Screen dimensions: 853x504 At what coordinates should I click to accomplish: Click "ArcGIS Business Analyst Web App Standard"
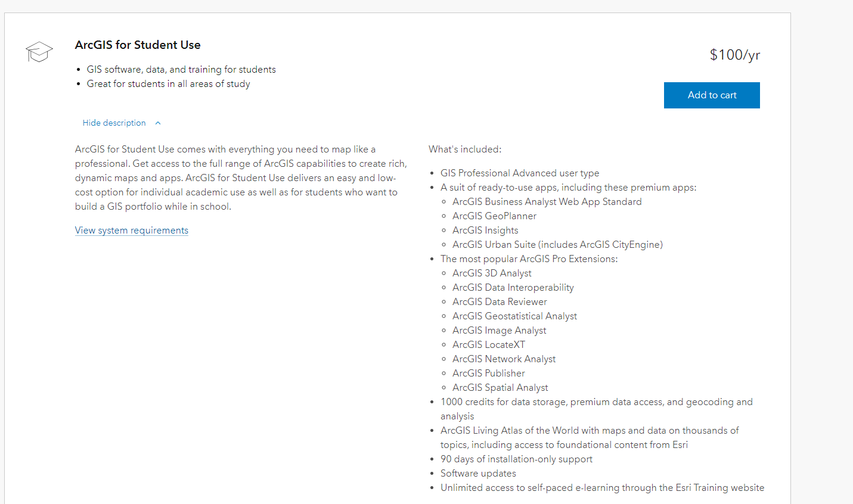click(547, 201)
